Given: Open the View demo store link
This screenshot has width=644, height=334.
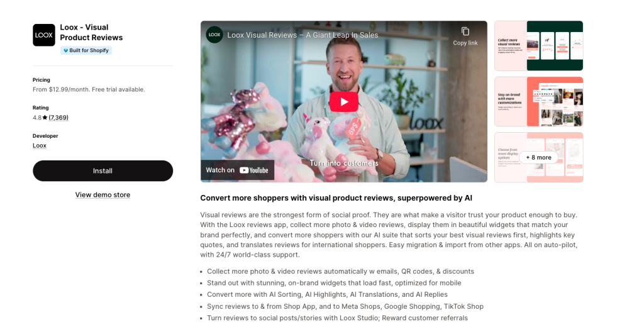Looking at the screenshot, I should (x=103, y=195).
